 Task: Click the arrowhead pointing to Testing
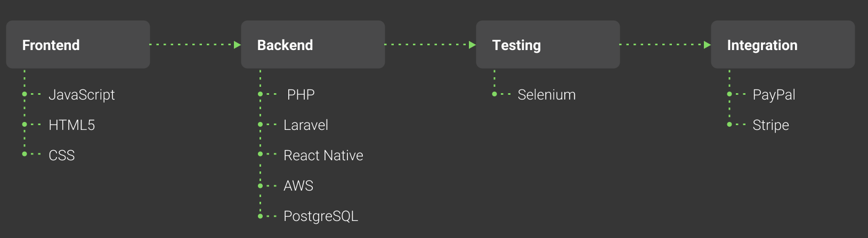[473, 45]
